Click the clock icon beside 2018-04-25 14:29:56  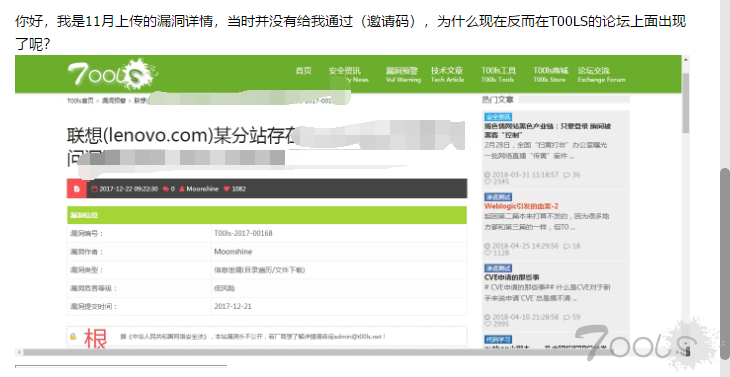pos(487,246)
